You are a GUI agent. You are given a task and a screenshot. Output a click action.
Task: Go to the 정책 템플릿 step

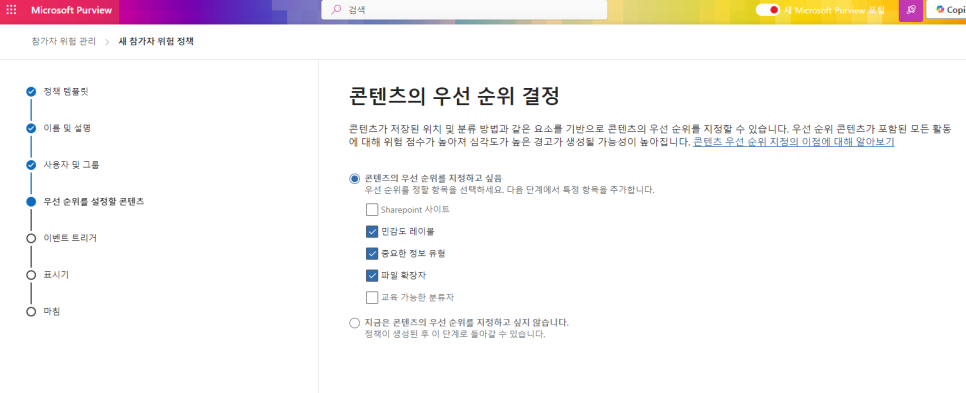[67, 91]
